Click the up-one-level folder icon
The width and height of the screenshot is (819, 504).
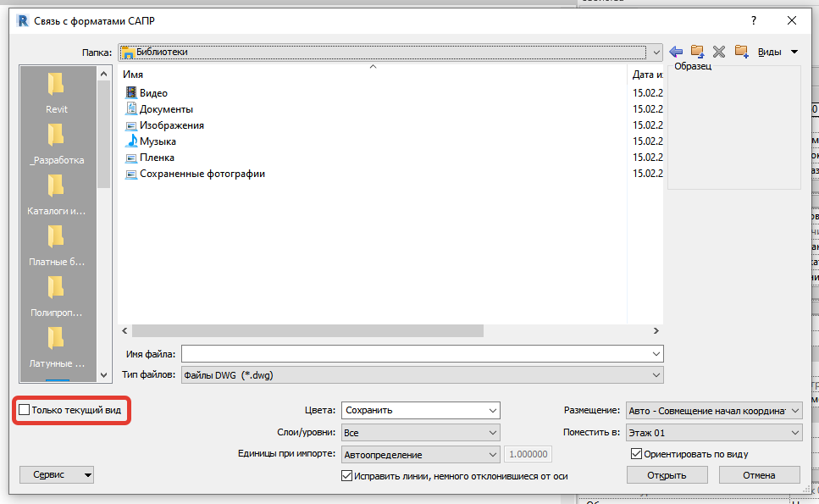697,51
